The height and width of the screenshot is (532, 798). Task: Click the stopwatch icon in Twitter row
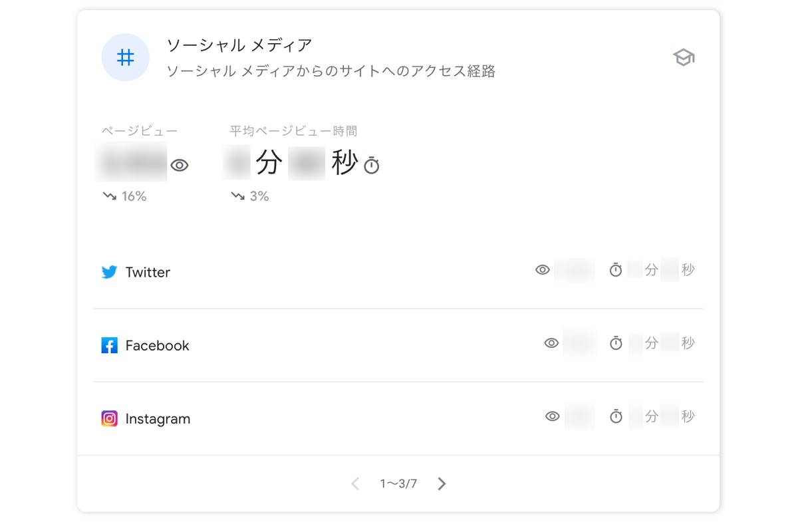pyautogui.click(x=616, y=270)
